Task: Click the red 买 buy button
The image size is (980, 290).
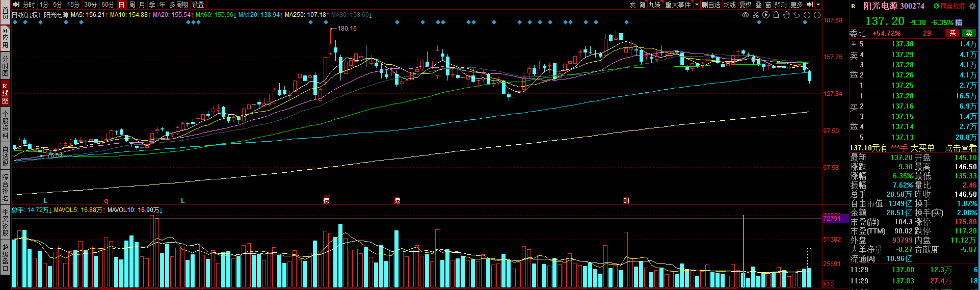Action: [x=952, y=33]
